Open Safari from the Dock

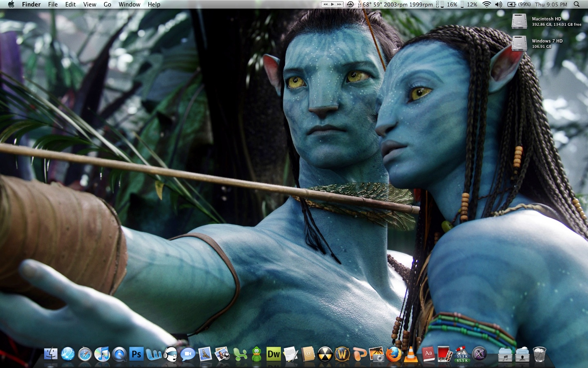tap(85, 354)
